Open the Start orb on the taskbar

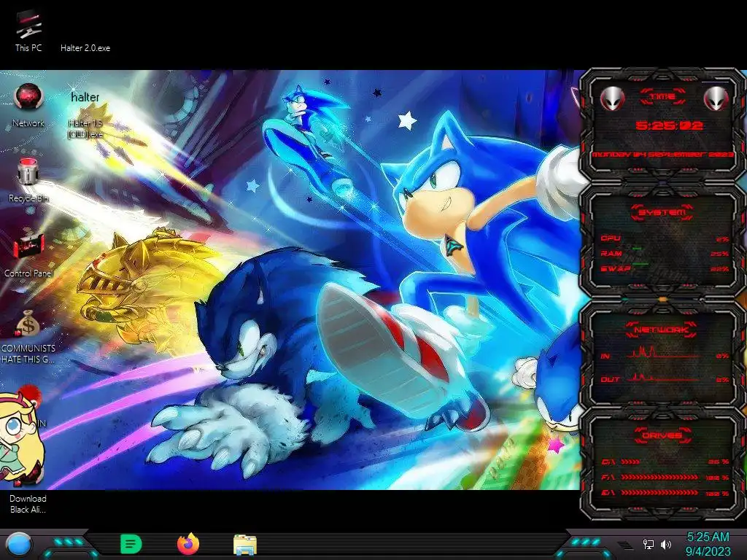point(19,545)
